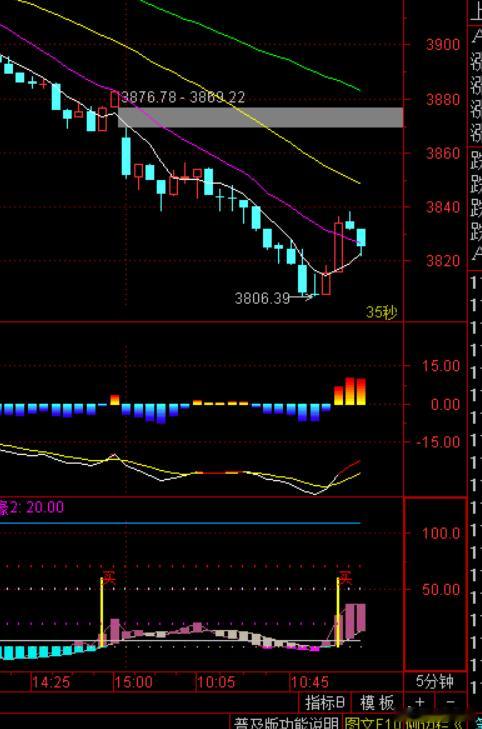Click the 14:25 time axis label
The width and height of the screenshot is (482, 729).
tap(51, 682)
